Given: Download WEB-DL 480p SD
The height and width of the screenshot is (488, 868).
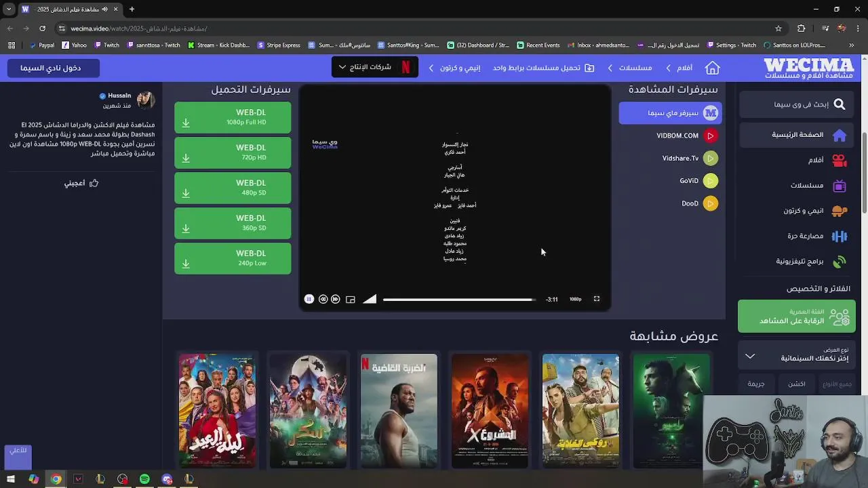Looking at the screenshot, I should [233, 188].
